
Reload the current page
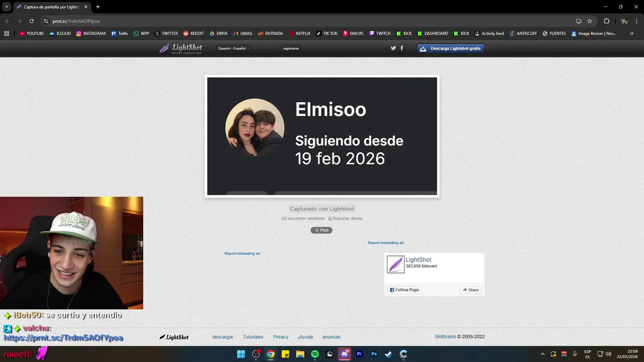31,21
